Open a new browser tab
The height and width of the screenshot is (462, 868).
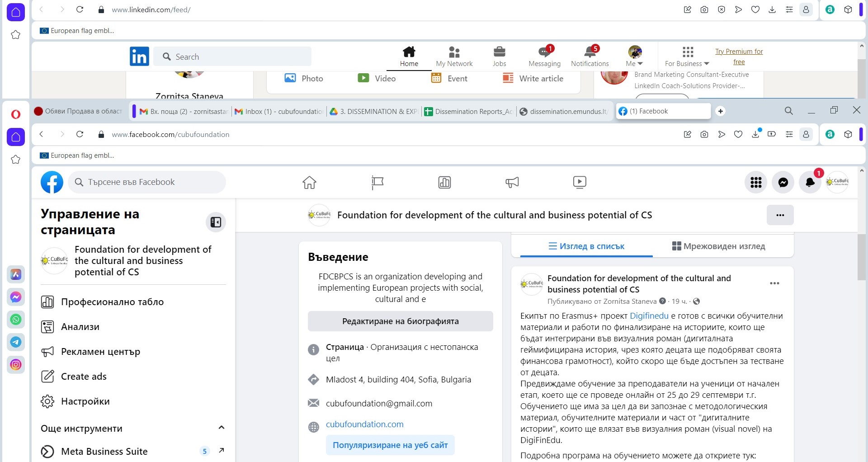point(721,111)
